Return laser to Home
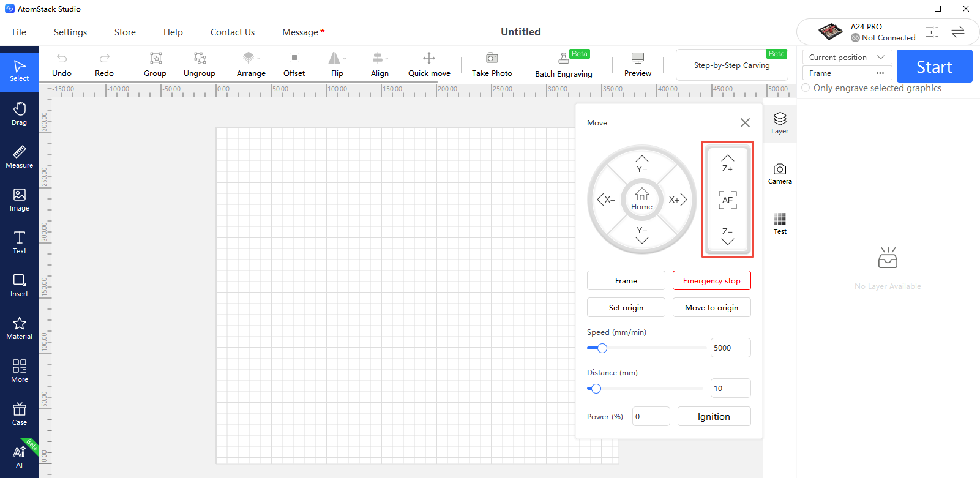Viewport: 980px width, 478px height. pyautogui.click(x=641, y=199)
